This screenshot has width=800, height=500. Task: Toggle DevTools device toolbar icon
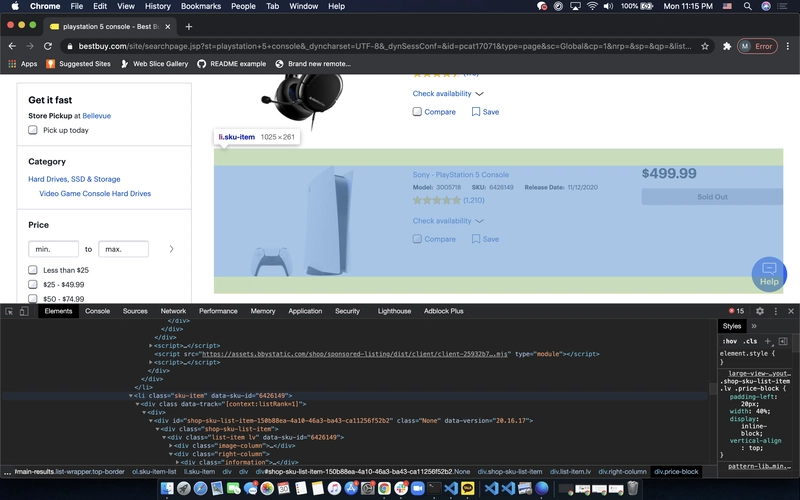(23, 311)
